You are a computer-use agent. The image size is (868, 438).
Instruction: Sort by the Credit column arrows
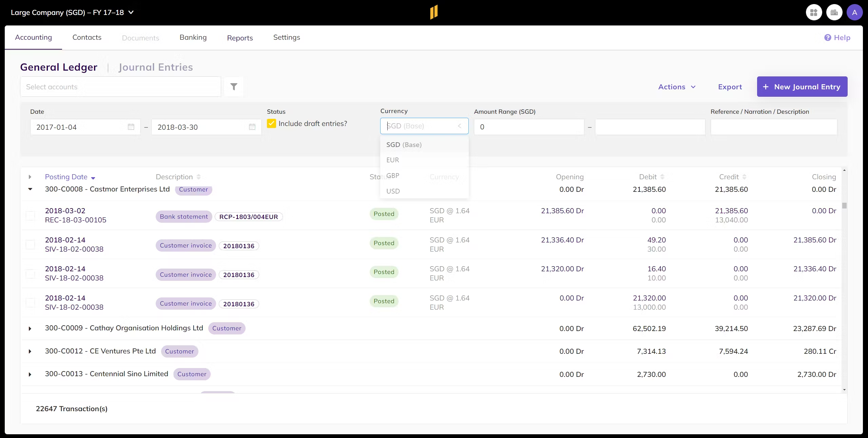(x=744, y=177)
